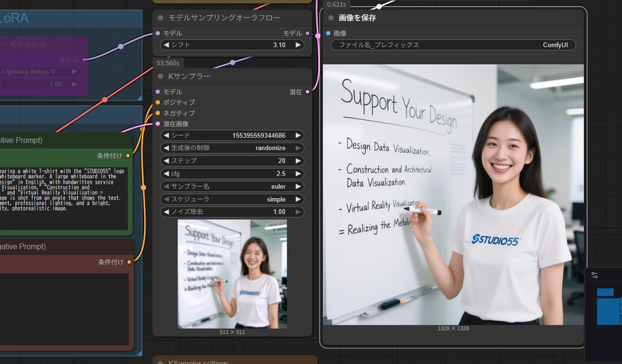Open the Lightning-8steps LoRA file selector
Viewport: 622px width, 364px height.
(x=40, y=71)
